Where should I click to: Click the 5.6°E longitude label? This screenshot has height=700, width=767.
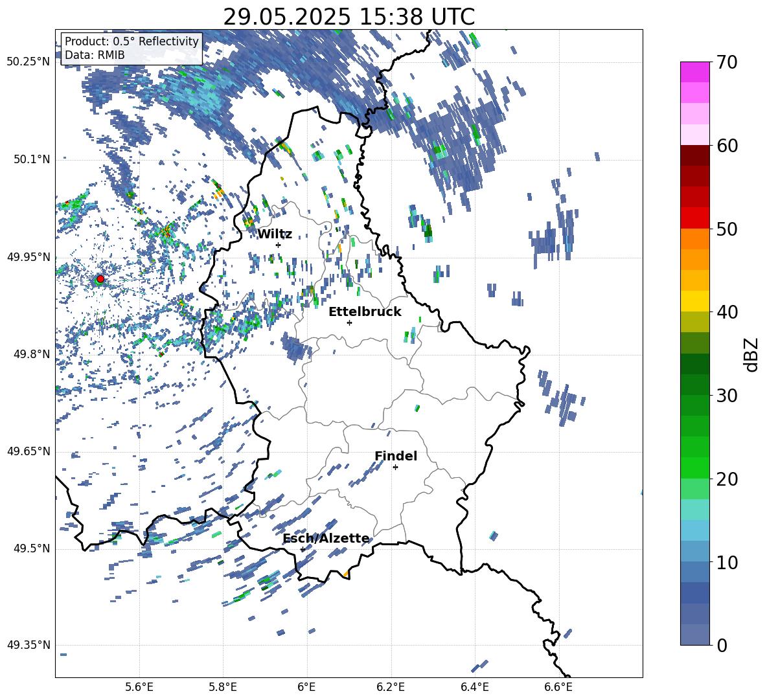tap(139, 687)
